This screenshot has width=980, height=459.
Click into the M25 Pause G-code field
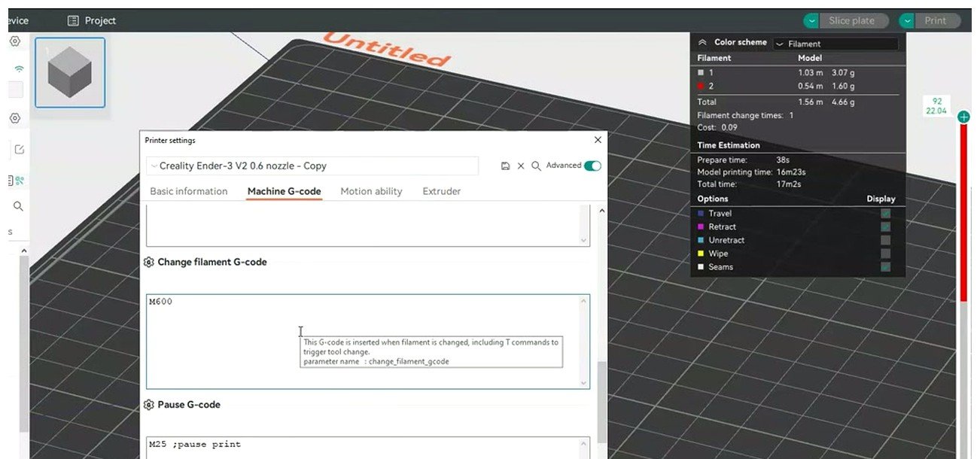point(368,448)
